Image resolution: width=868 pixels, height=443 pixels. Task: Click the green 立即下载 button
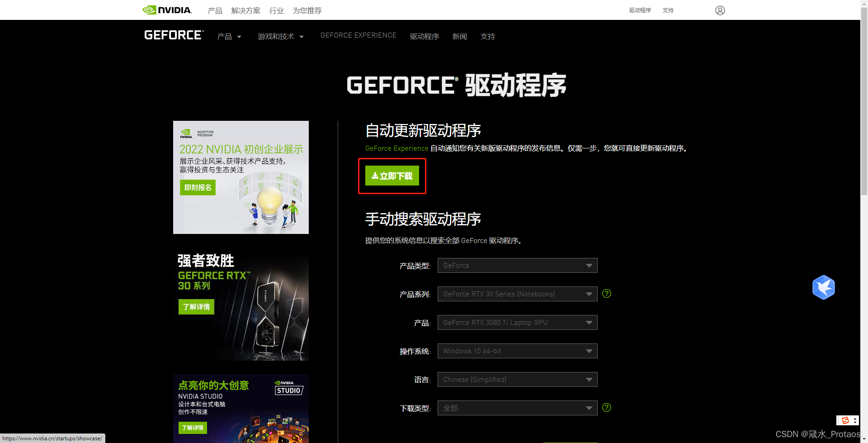tap(392, 176)
